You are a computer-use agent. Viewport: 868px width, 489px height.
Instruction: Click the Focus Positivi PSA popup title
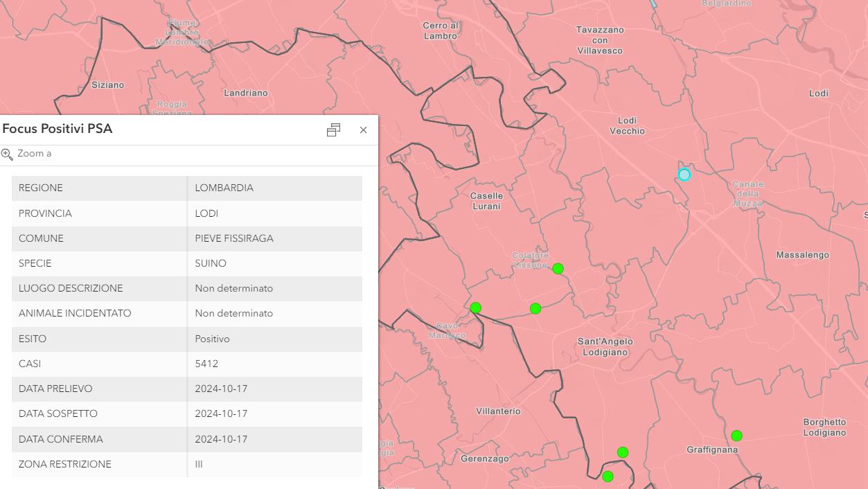pos(57,129)
